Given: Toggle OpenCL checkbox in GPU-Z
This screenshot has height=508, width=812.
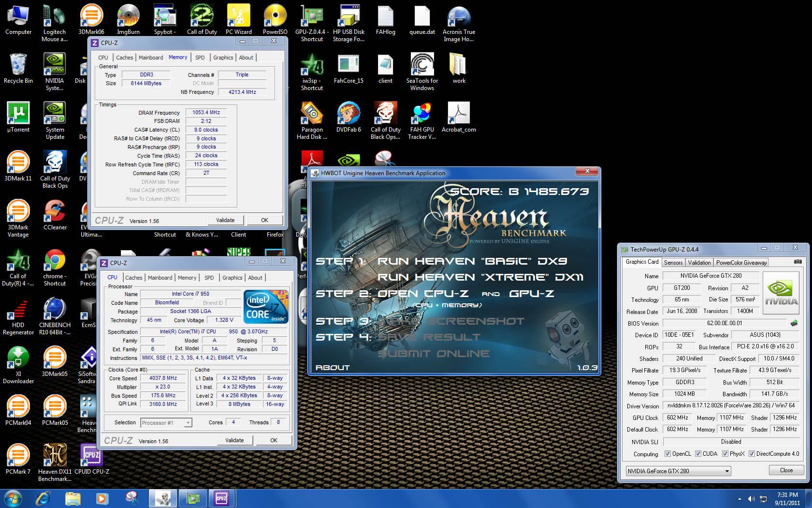Looking at the screenshot, I should (x=667, y=453).
